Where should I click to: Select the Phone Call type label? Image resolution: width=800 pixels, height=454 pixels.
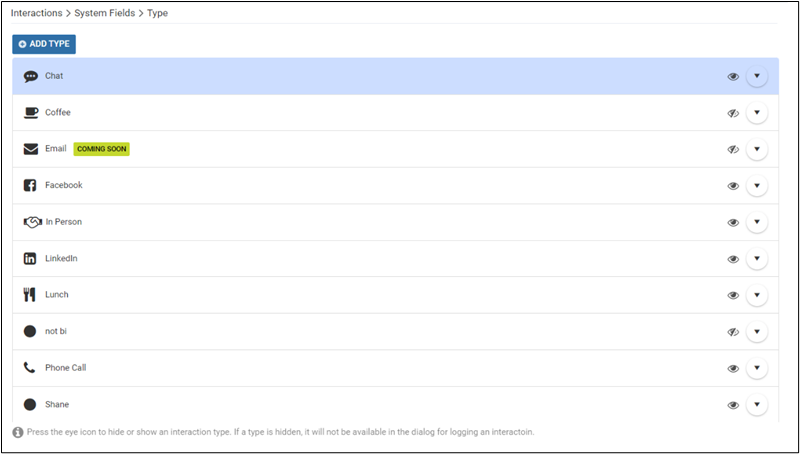[65, 368]
